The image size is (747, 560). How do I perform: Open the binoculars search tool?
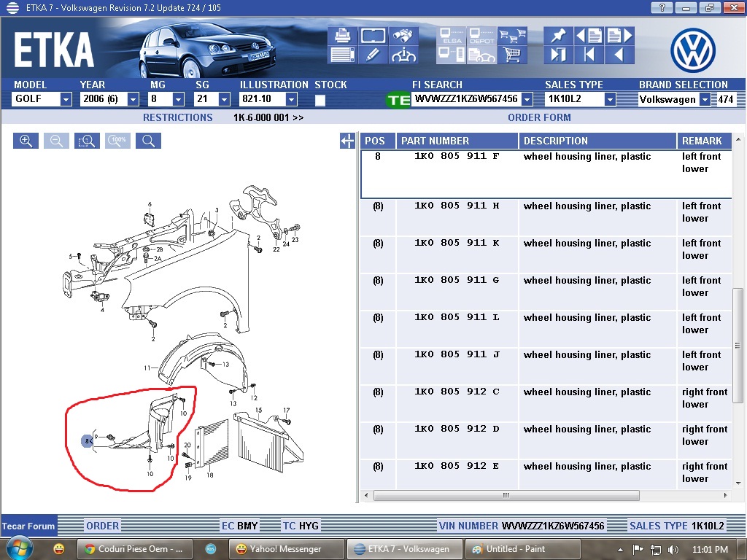pos(404,36)
